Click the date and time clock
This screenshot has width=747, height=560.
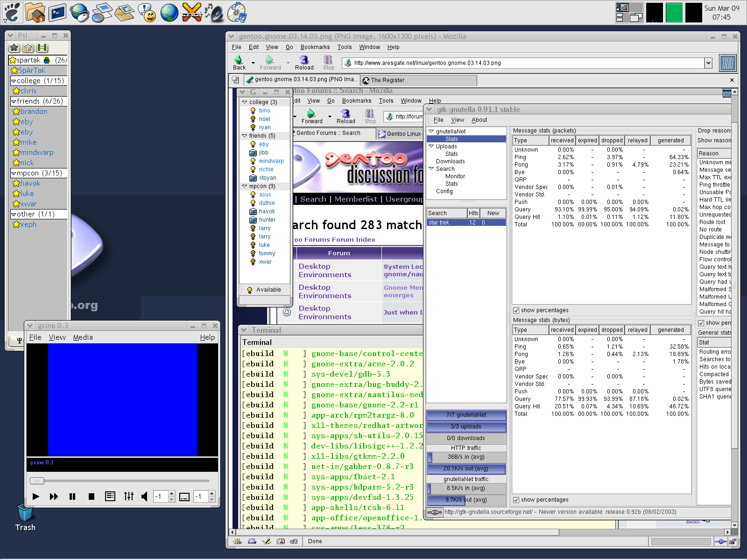pos(722,13)
